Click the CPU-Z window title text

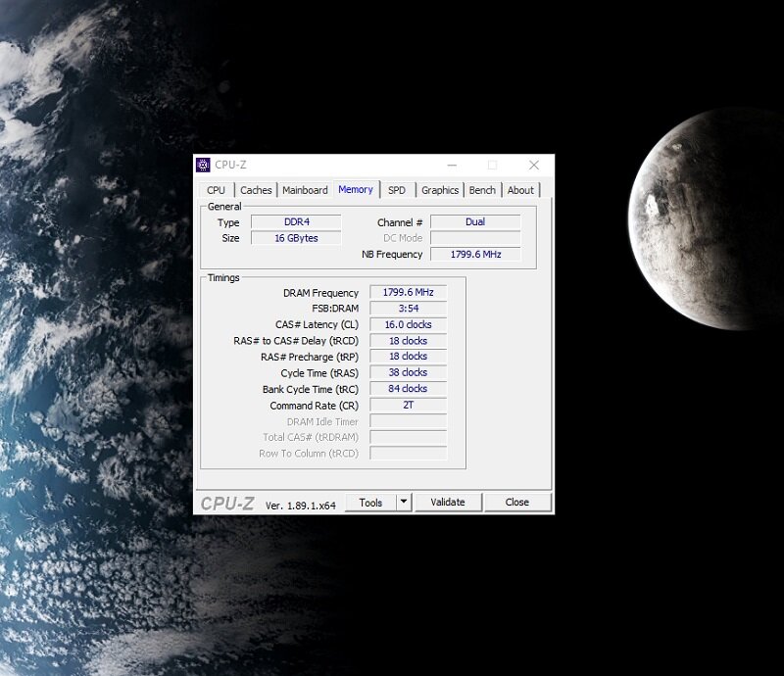pyautogui.click(x=230, y=165)
